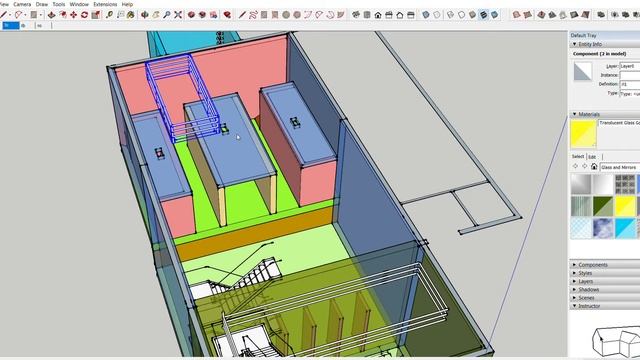
Task: Select the Zoom magnifier tool
Action: 167,15
